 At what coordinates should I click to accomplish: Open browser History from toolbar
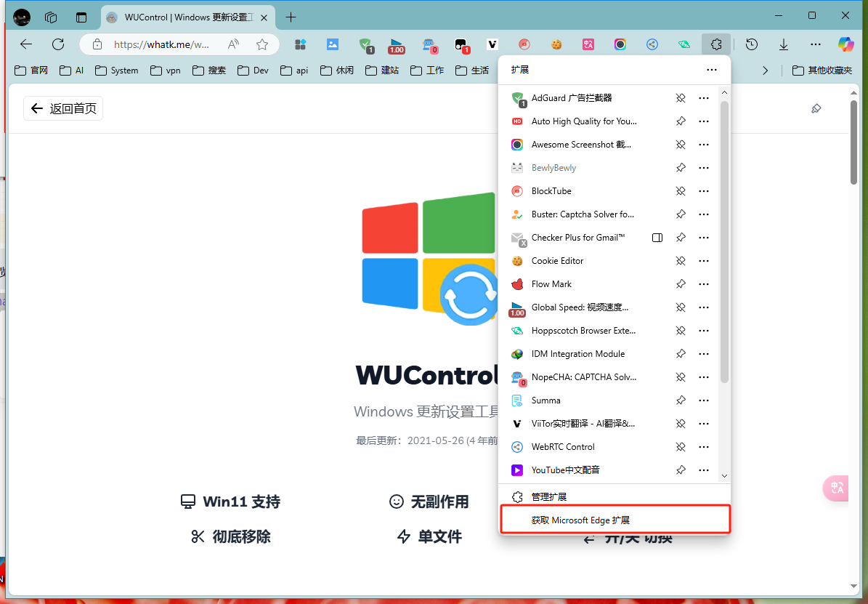(751, 44)
